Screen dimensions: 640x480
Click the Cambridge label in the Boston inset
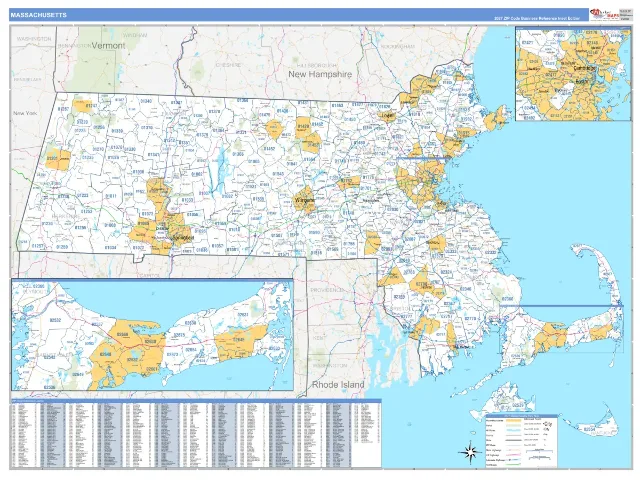(x=584, y=69)
